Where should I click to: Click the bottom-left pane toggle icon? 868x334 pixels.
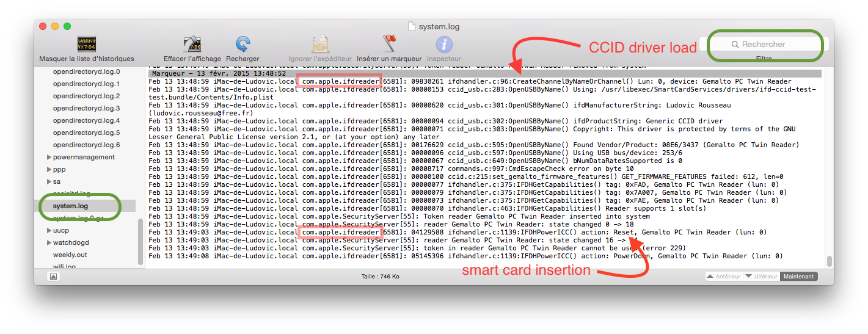click(x=54, y=277)
